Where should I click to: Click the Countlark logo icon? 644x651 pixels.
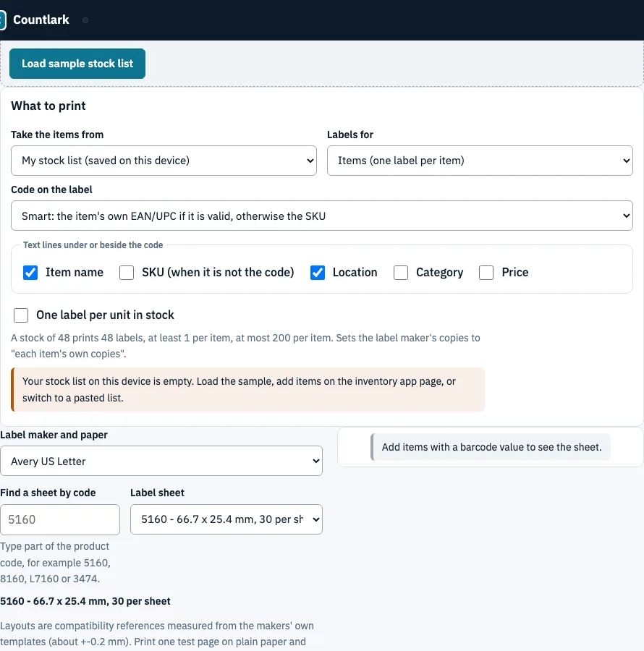(2, 20)
